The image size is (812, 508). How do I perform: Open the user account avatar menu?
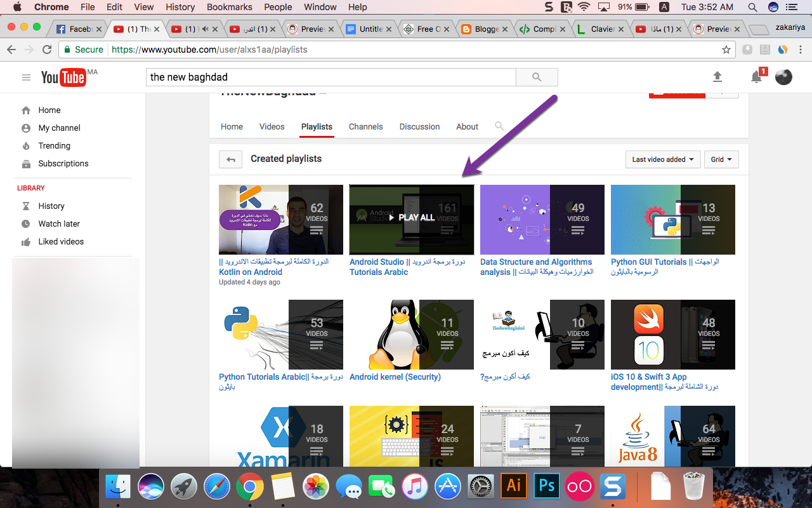[783, 77]
